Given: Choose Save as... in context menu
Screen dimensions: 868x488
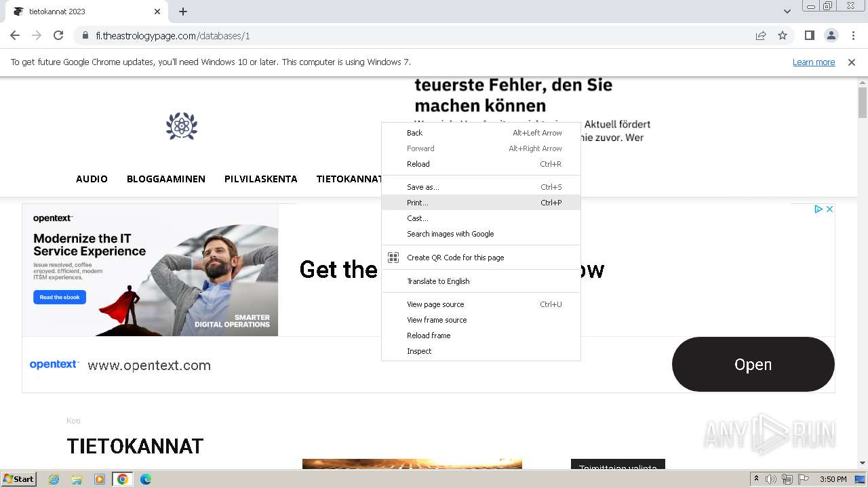Looking at the screenshot, I should pos(481,187).
